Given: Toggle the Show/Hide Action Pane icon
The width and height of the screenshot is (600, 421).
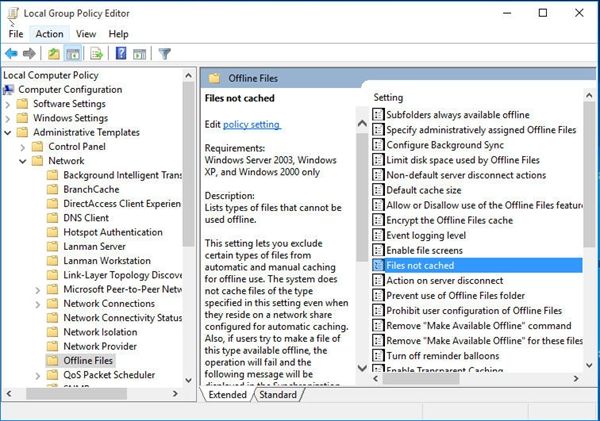Looking at the screenshot, I should point(139,54).
